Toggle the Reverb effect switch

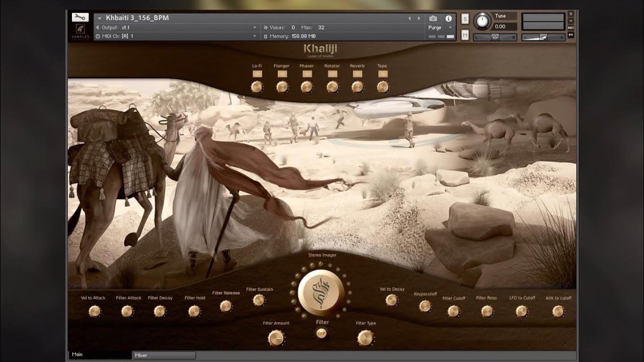[x=357, y=74]
